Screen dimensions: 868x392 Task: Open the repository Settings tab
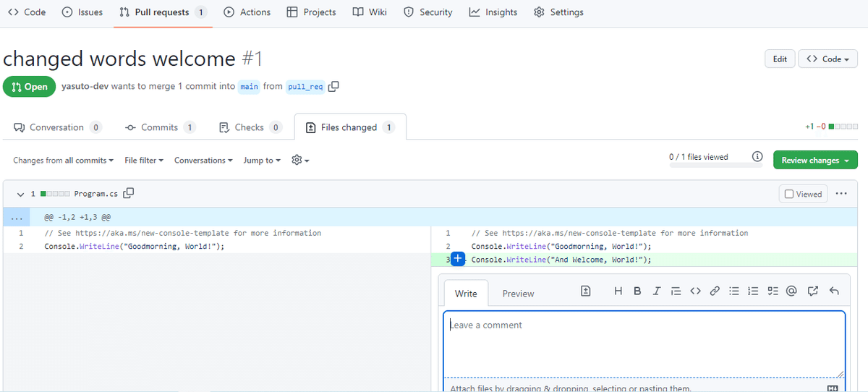pyautogui.click(x=558, y=12)
